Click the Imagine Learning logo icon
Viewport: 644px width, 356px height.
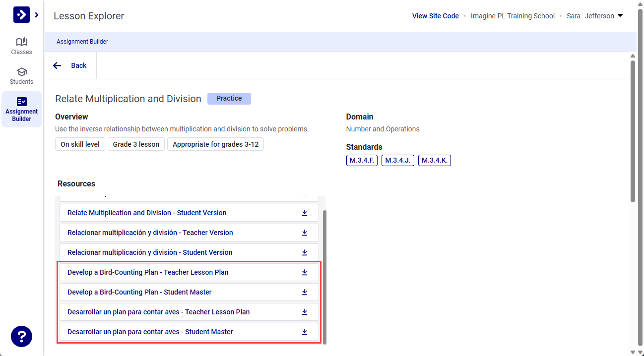(21, 15)
